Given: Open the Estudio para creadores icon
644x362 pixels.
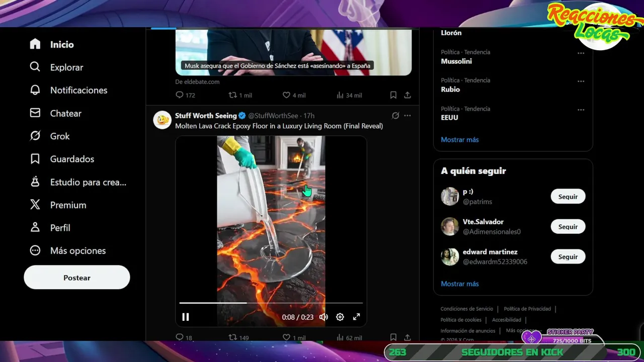Looking at the screenshot, I should [x=35, y=182].
